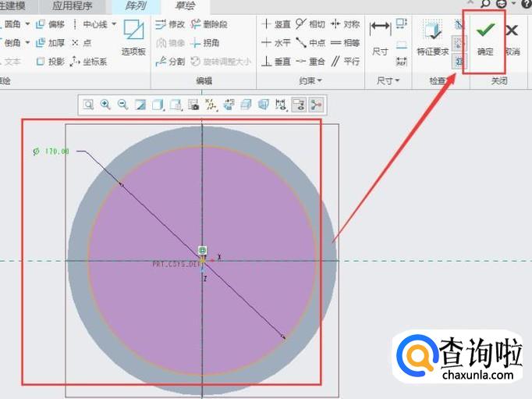Click the view manager camera icon

tap(193, 105)
